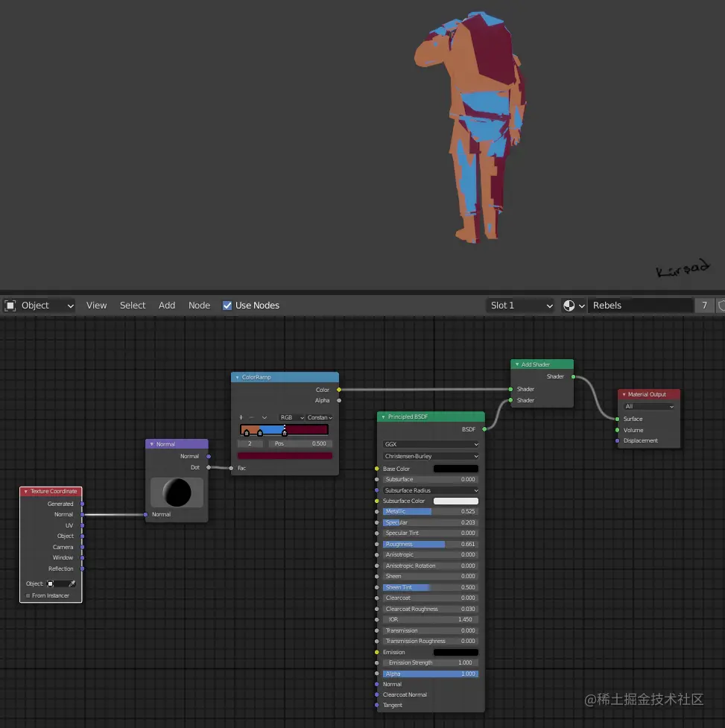This screenshot has width=725, height=728.
Task: Activate the eyedropper in the Texture Coordinate node
Action: tap(74, 583)
